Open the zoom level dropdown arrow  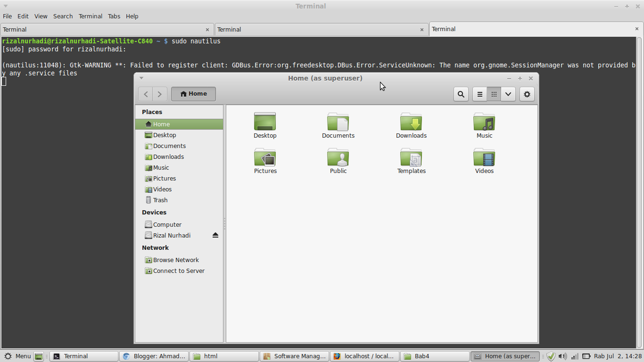[x=508, y=94]
